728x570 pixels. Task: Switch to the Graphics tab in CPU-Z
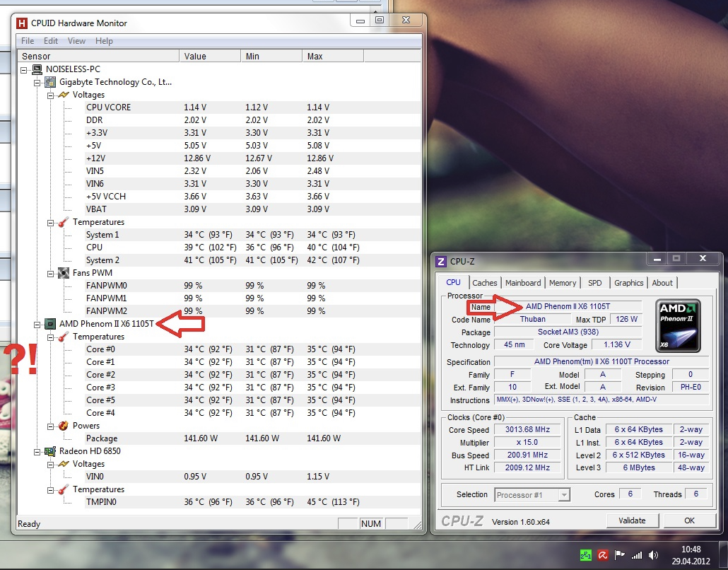(x=628, y=283)
